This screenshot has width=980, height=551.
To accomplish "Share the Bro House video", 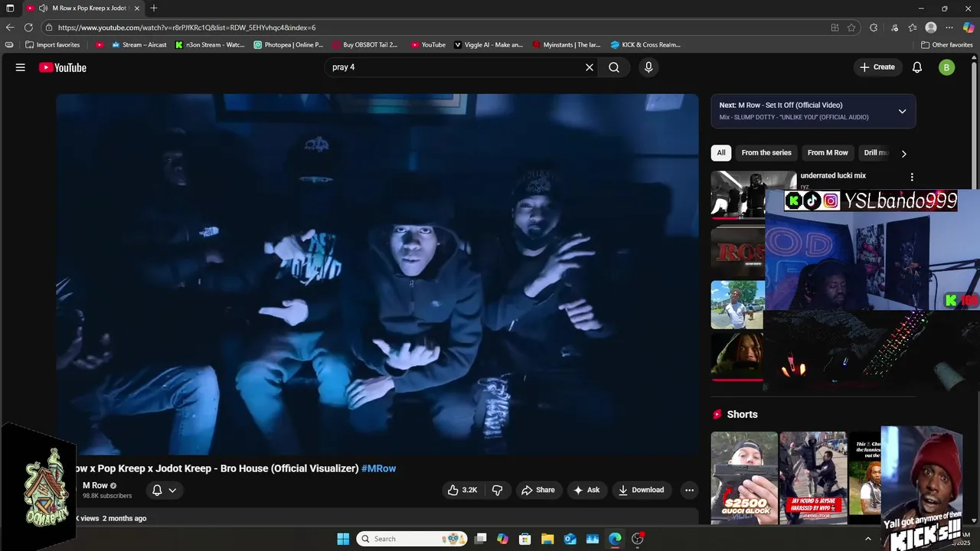I will click(537, 490).
